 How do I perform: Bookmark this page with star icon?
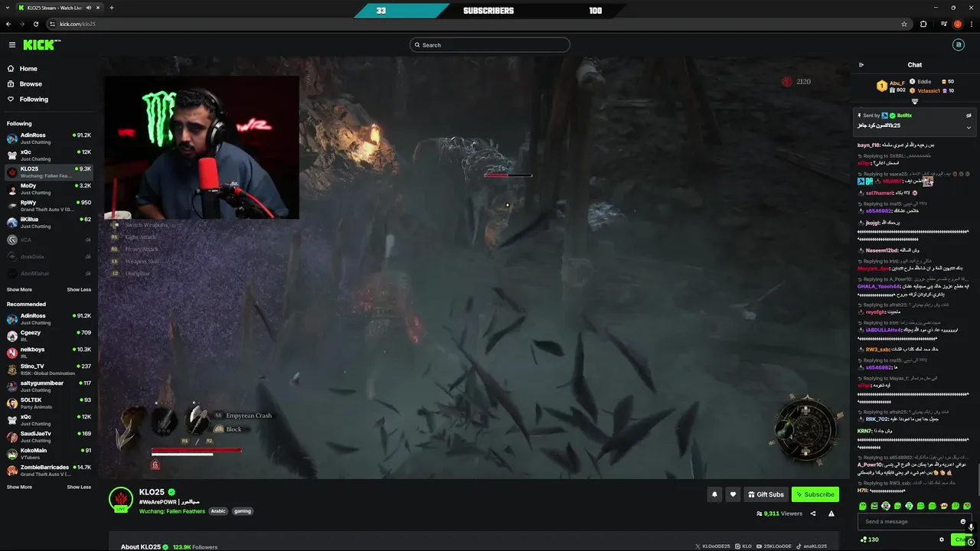tap(904, 24)
